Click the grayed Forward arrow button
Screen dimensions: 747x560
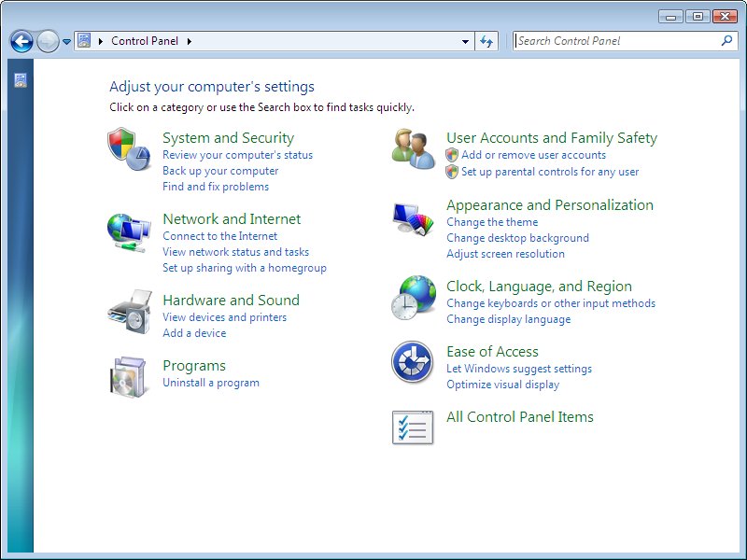click(x=48, y=41)
